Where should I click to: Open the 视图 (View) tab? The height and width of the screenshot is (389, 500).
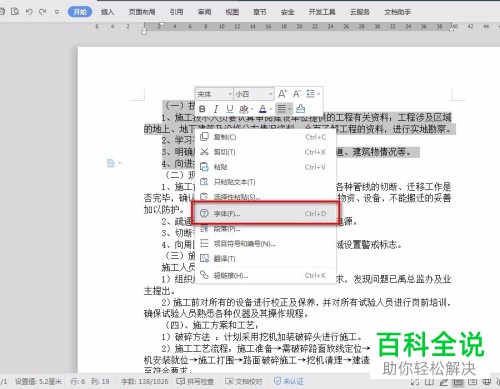(232, 12)
